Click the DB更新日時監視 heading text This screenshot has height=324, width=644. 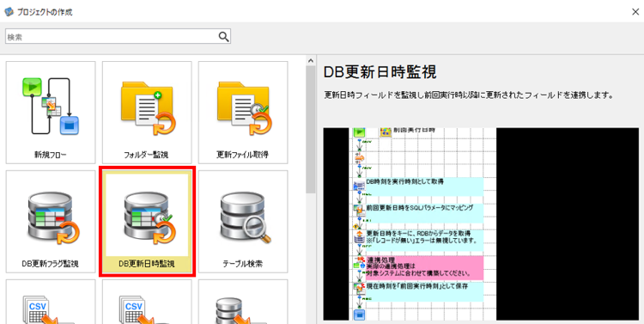pos(380,72)
